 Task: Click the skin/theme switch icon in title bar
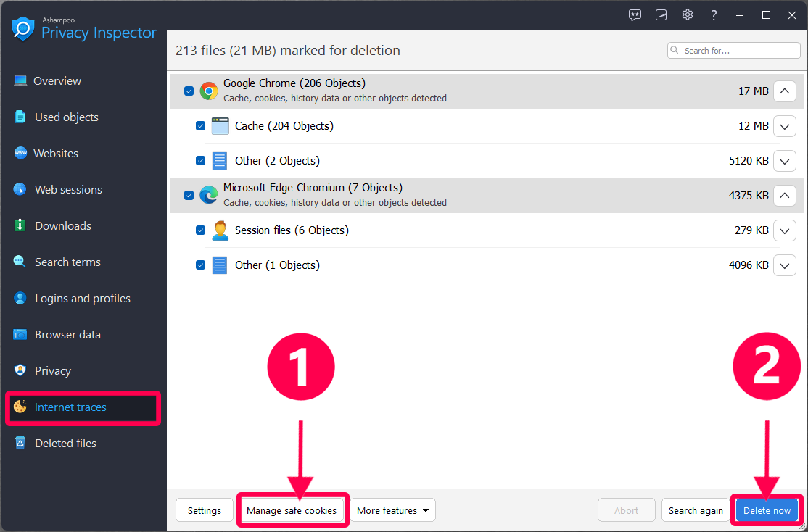point(661,15)
